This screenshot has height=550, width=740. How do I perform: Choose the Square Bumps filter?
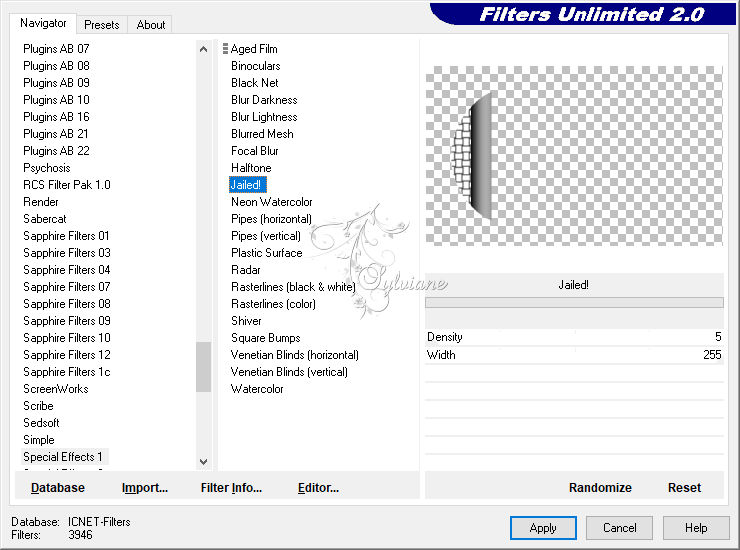point(266,338)
